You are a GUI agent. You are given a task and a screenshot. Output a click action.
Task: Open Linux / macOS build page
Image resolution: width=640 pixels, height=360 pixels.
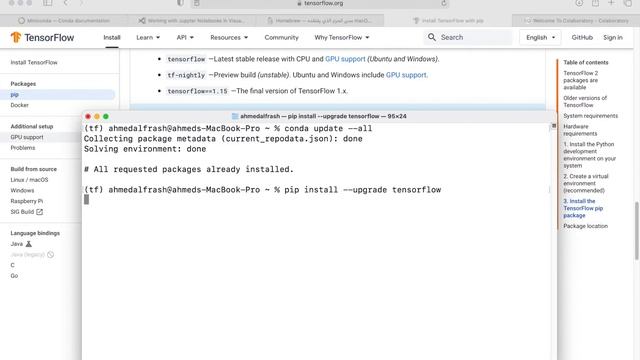[x=29, y=180]
